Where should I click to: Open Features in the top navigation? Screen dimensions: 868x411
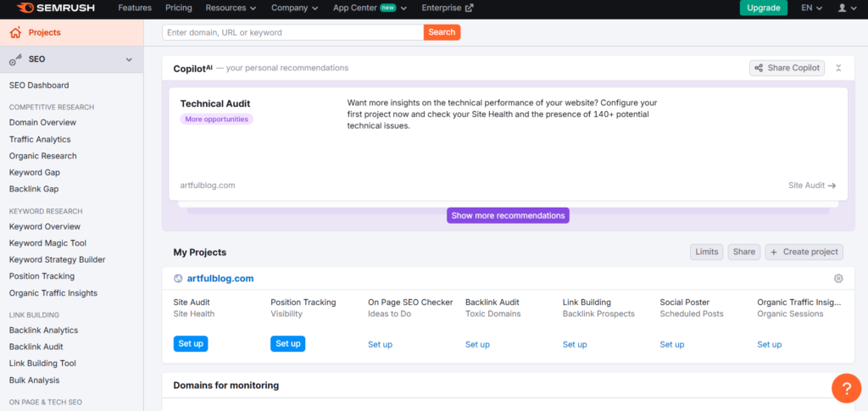click(x=135, y=8)
